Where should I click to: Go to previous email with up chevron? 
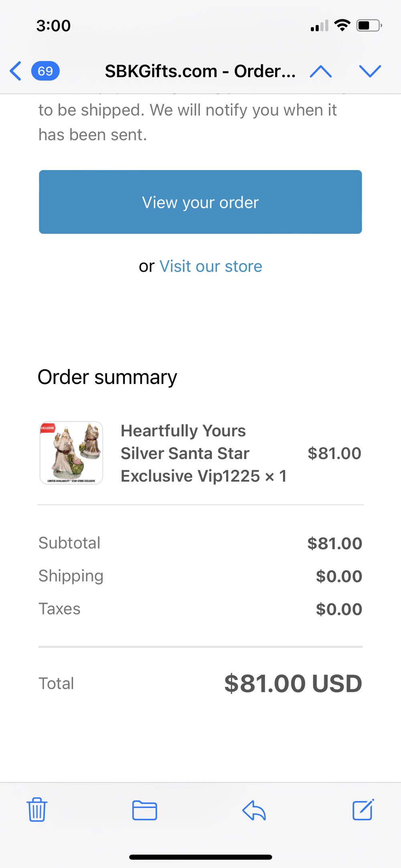pyautogui.click(x=321, y=71)
